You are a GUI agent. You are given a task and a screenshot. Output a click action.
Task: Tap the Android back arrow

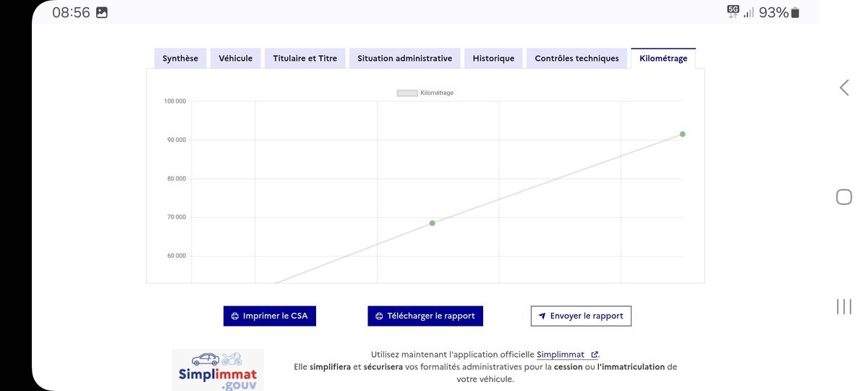(843, 88)
